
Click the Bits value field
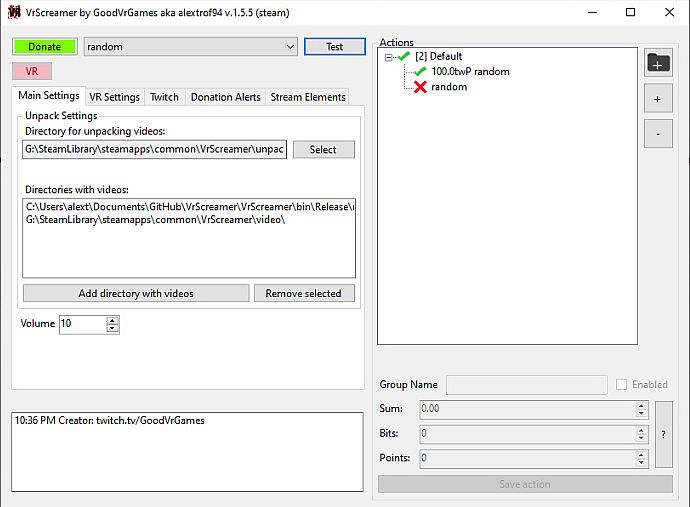(x=528, y=434)
